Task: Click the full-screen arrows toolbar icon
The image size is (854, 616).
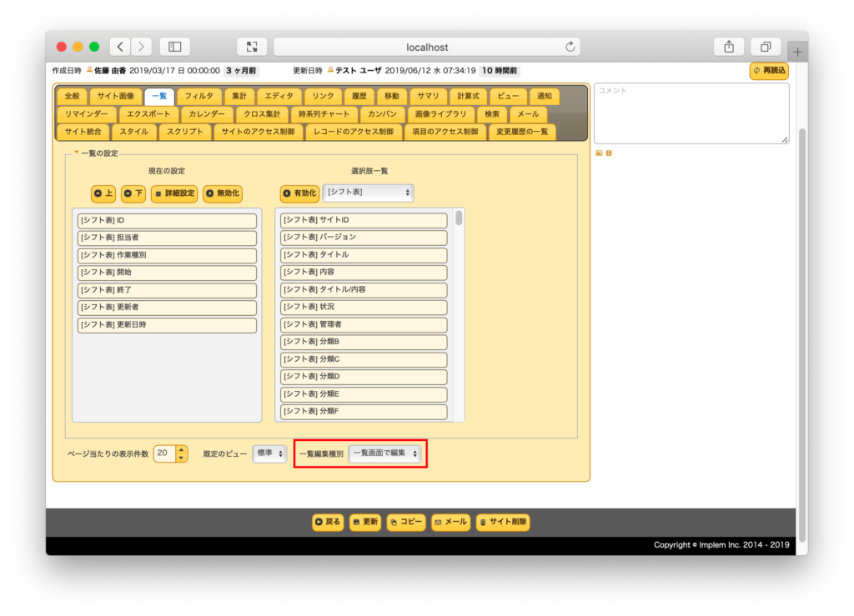Action: 252,47
